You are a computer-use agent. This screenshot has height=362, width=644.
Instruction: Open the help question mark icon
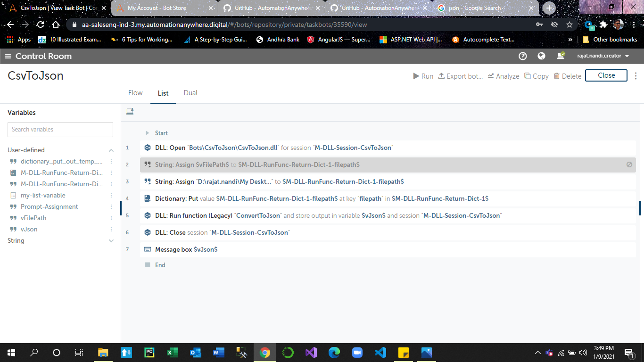pyautogui.click(x=522, y=56)
